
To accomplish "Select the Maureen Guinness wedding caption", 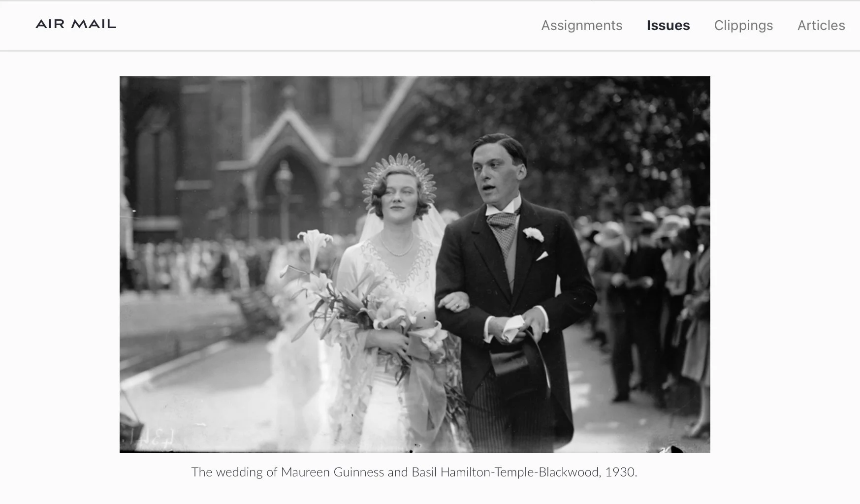I will (x=414, y=472).
